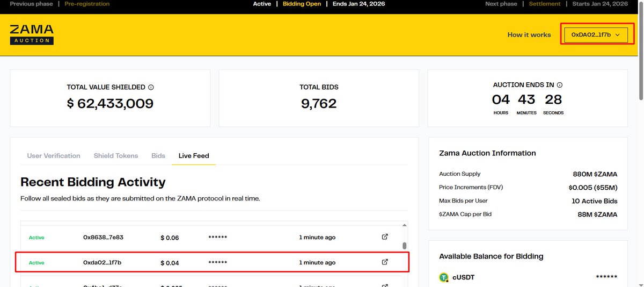Click the $ 0.06 bid price
This screenshot has height=287, width=644.
tap(170, 238)
